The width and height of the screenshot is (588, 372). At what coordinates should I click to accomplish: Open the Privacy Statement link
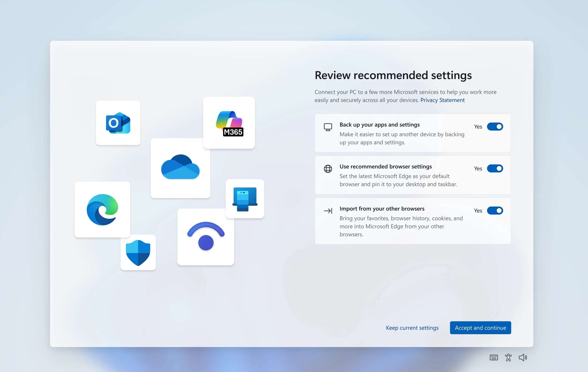[442, 100]
